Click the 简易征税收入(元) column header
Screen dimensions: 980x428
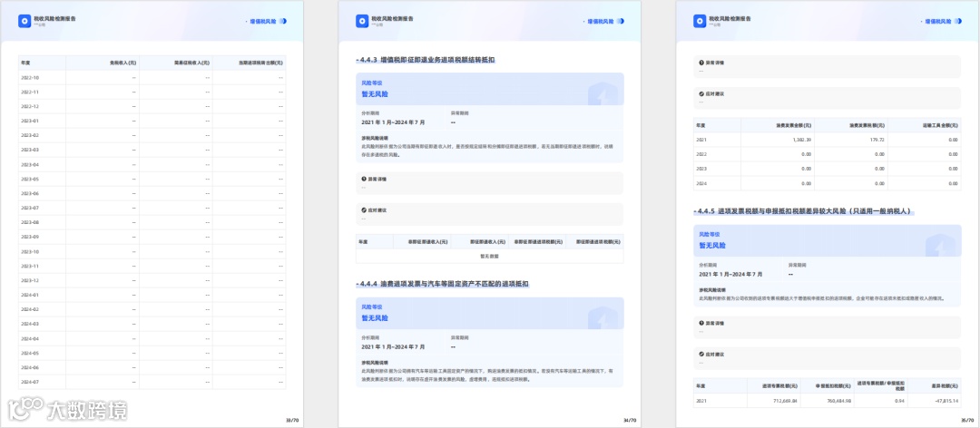point(191,63)
